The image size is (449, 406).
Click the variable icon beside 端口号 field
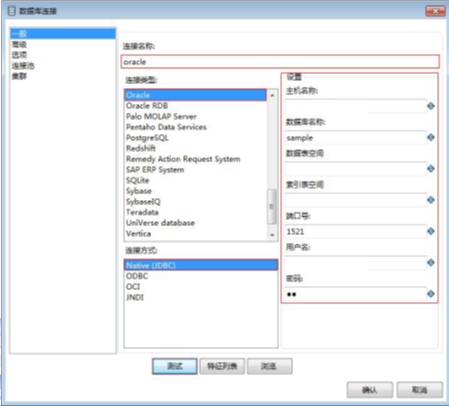(431, 231)
